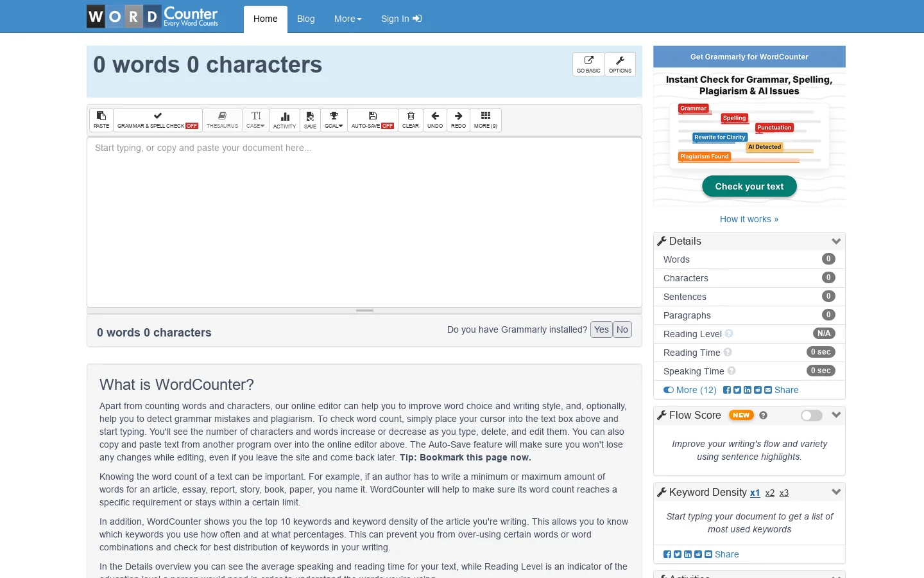
Task: Toggle Grammar & Spell Check
Action: click(x=158, y=119)
